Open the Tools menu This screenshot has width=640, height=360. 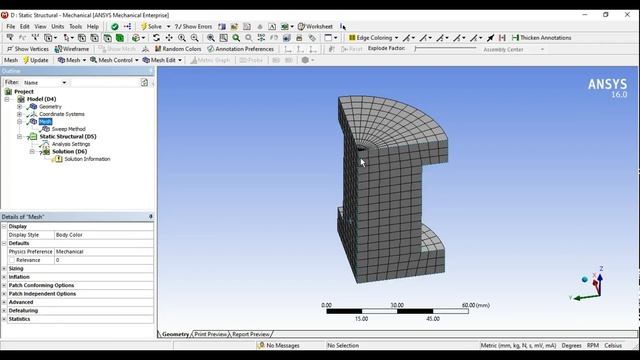pos(76,27)
